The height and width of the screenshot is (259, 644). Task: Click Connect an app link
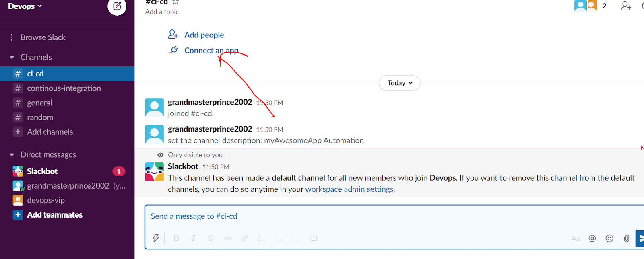211,50
